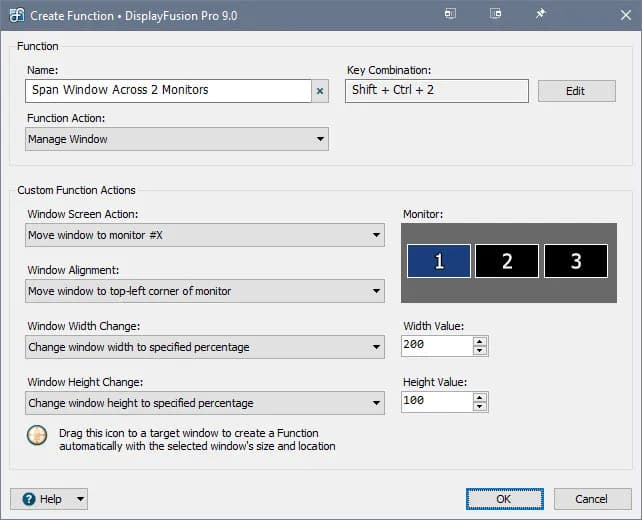The height and width of the screenshot is (520, 642).
Task: Click the pin window icon in title bar
Action: [x=540, y=15]
